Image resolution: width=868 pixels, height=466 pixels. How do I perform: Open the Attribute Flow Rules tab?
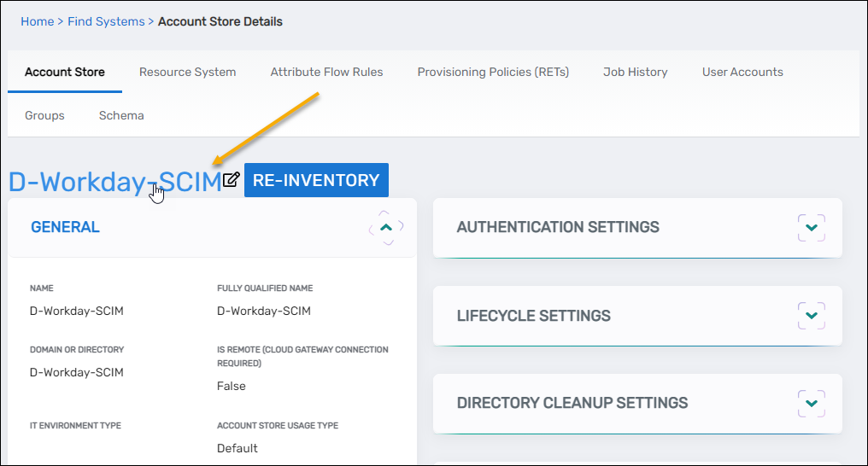[x=326, y=72]
